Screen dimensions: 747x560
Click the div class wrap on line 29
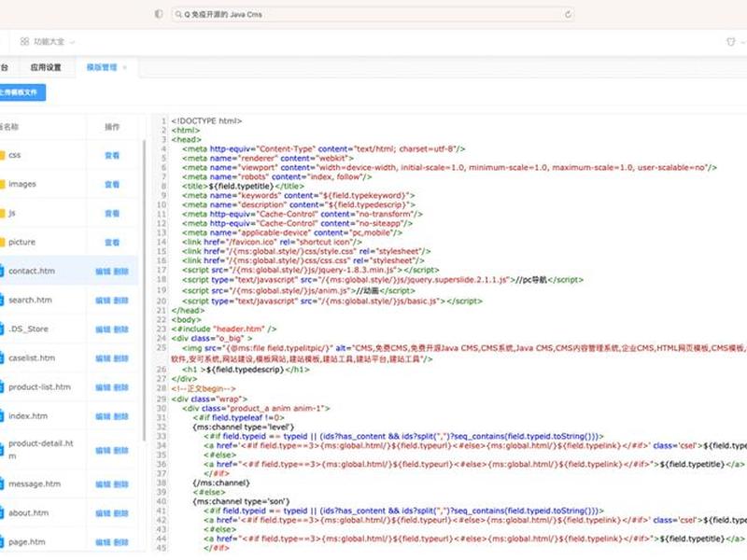point(209,399)
